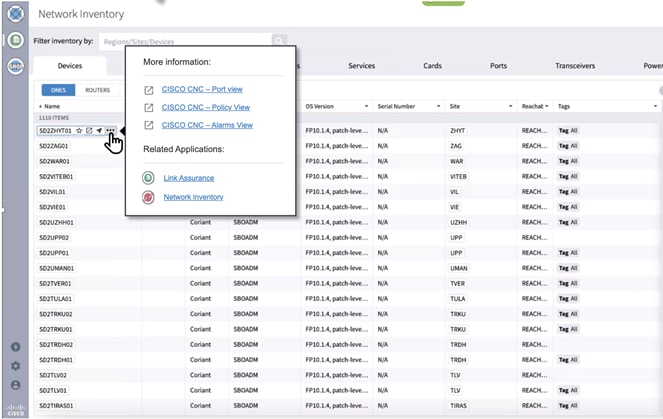Image resolution: width=663 pixels, height=419 pixels.
Task: Click the UZHH site chip
Action: [x=458, y=222]
